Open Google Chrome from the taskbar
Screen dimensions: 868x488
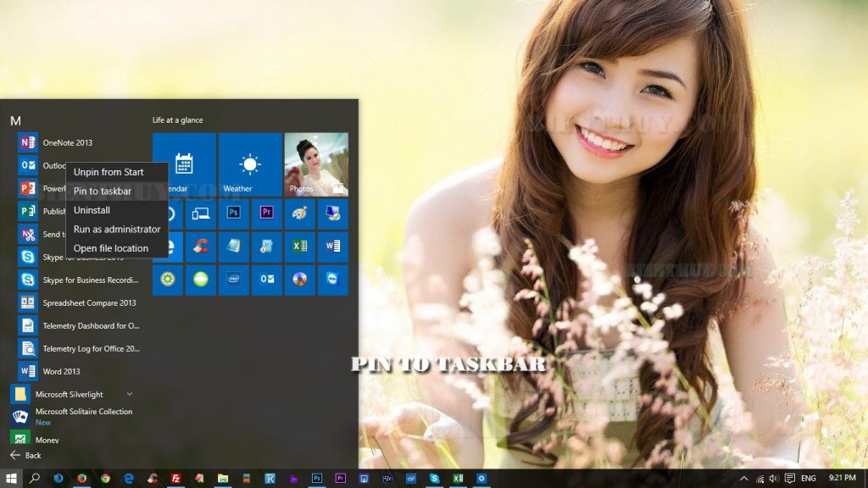105,479
